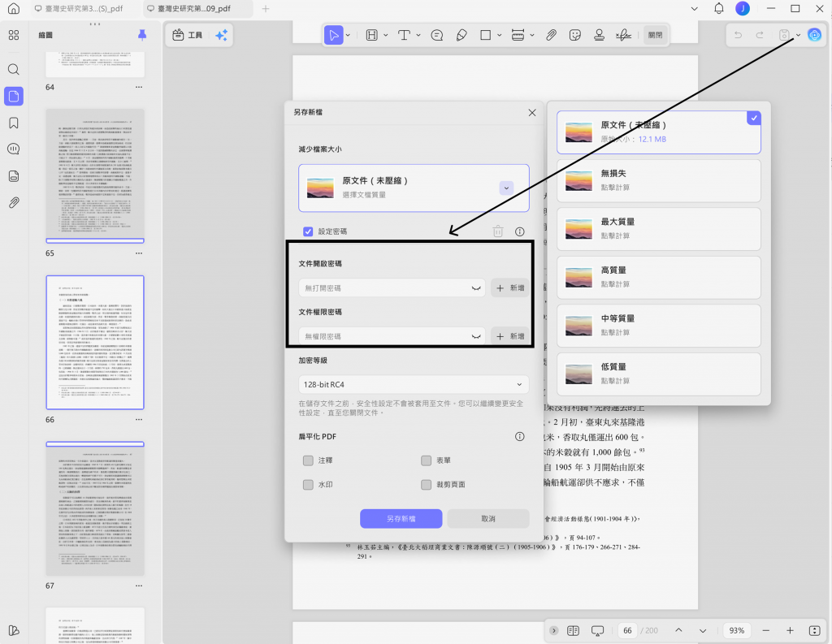Select the text highlight tool
This screenshot has width=832, height=644.
[372, 35]
